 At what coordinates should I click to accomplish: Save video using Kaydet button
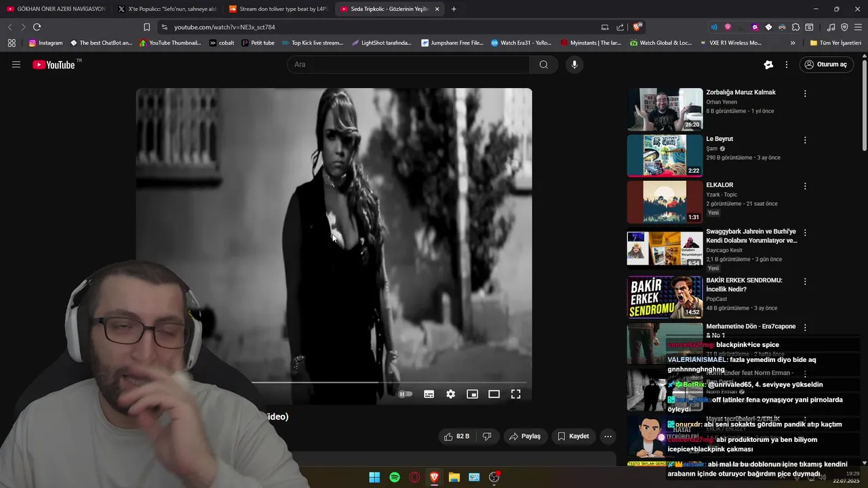tap(573, 436)
